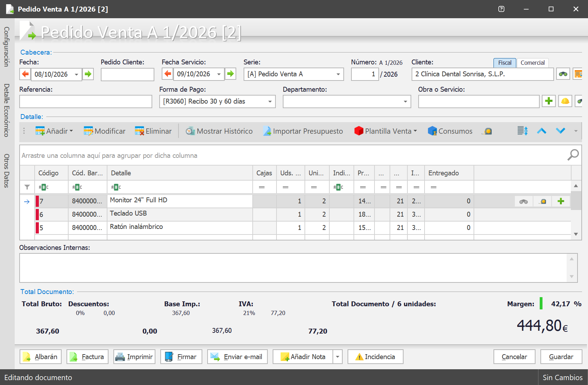Open Consumos from detail toolbar
Image resolution: width=588 pixels, height=385 pixels.
[x=450, y=131]
